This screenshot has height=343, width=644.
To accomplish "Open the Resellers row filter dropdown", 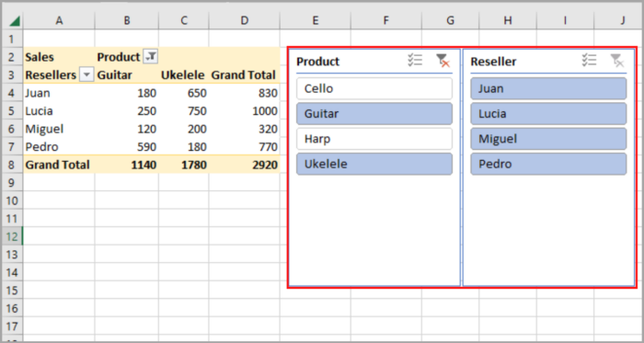I will tap(86, 75).
